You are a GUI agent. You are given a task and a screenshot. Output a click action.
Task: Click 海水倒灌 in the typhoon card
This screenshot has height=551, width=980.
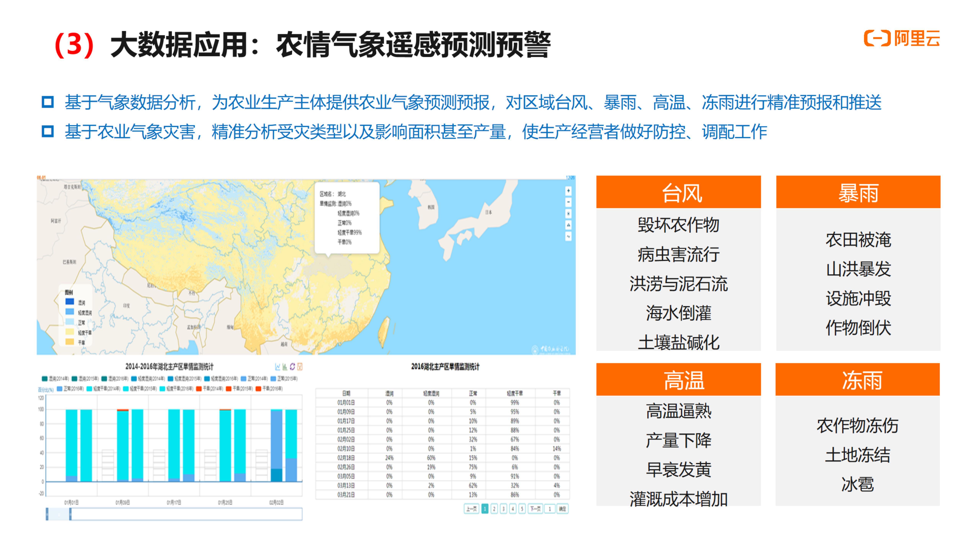pyautogui.click(x=679, y=313)
